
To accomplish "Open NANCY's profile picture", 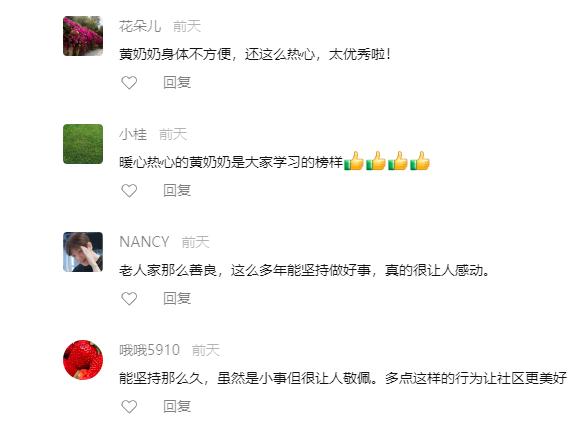I will pos(83,252).
